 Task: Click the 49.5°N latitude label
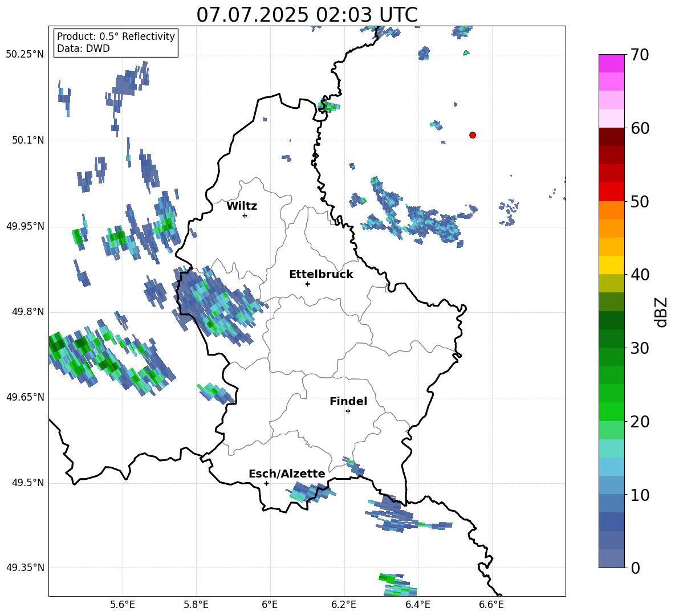coord(28,483)
